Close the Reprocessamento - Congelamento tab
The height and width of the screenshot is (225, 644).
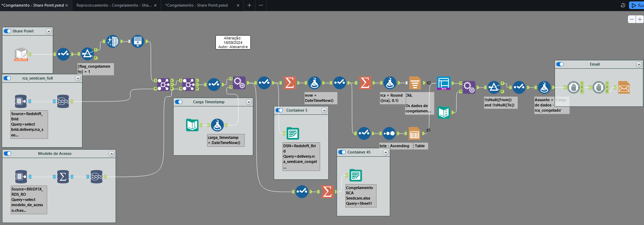tap(155, 5)
